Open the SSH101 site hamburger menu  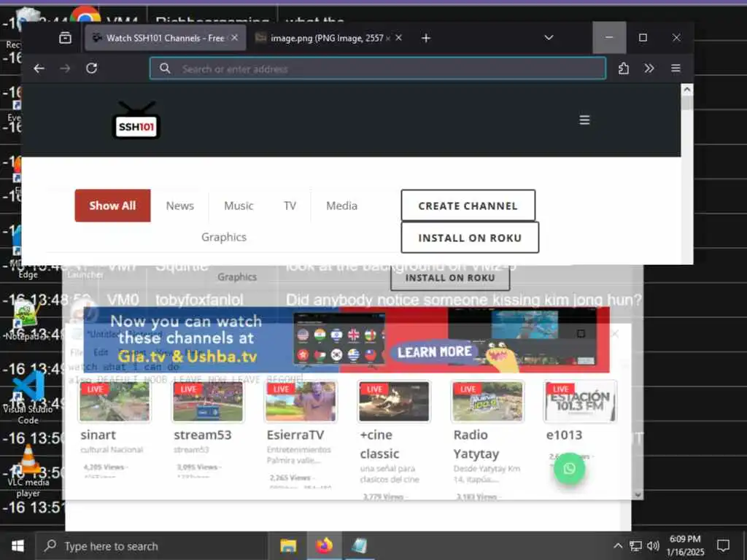(x=584, y=120)
